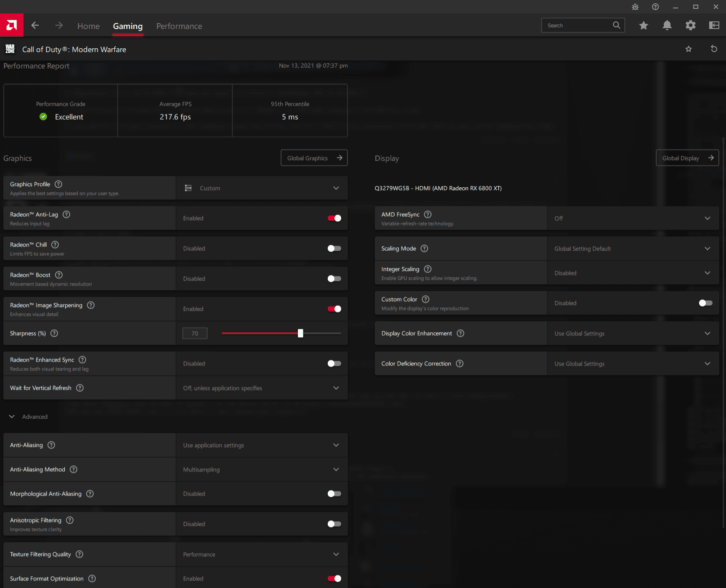This screenshot has height=588, width=726.
Task: Show help for Wait for Vertical Refresh
Action: [80, 388]
